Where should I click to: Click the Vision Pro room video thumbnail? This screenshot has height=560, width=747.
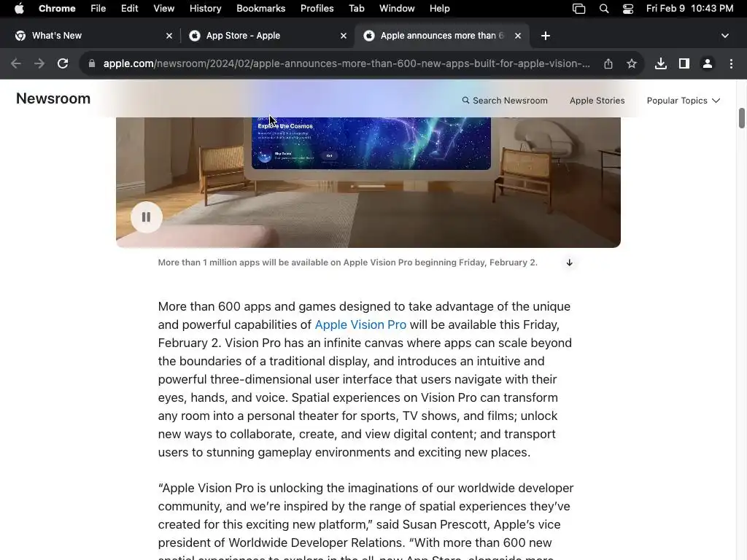[x=368, y=182]
